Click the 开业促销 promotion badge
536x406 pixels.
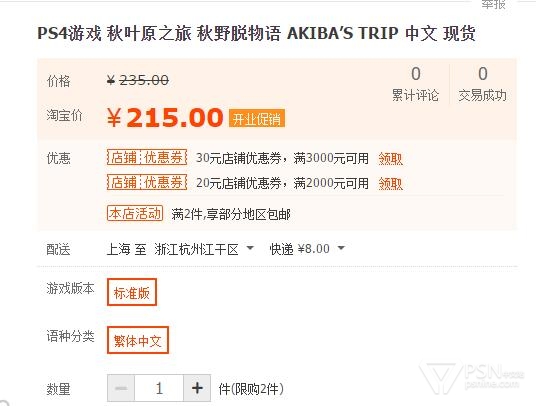pos(257,118)
